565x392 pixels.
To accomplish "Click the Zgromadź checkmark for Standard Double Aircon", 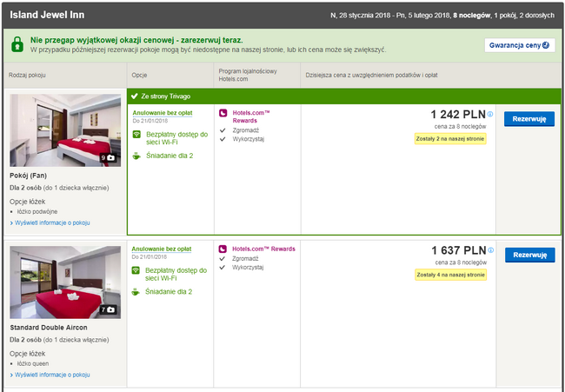I will [223, 259].
